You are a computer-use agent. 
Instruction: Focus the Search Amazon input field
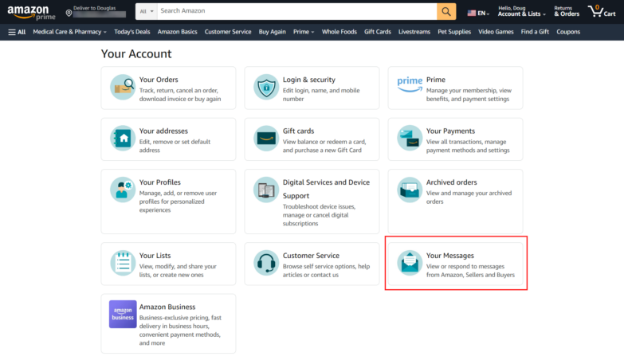pyautogui.click(x=297, y=11)
